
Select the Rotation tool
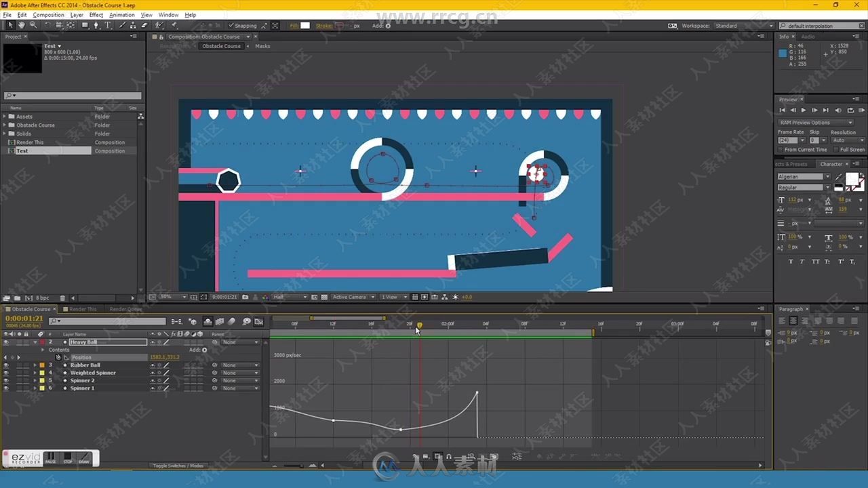point(47,25)
